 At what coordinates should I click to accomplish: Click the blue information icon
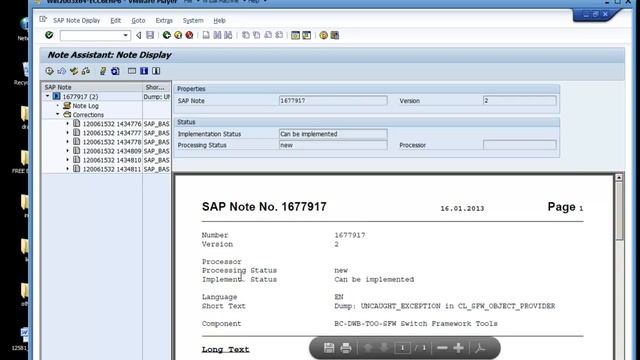tap(144, 71)
